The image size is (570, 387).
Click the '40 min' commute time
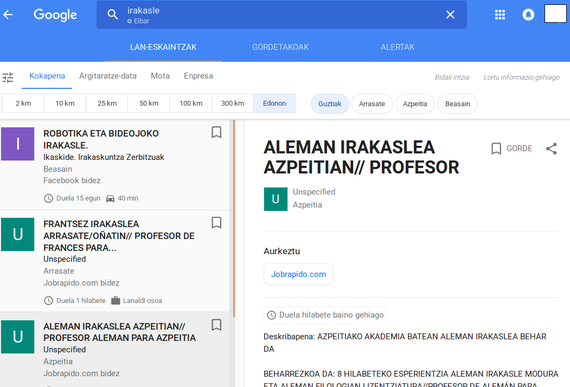tap(122, 198)
